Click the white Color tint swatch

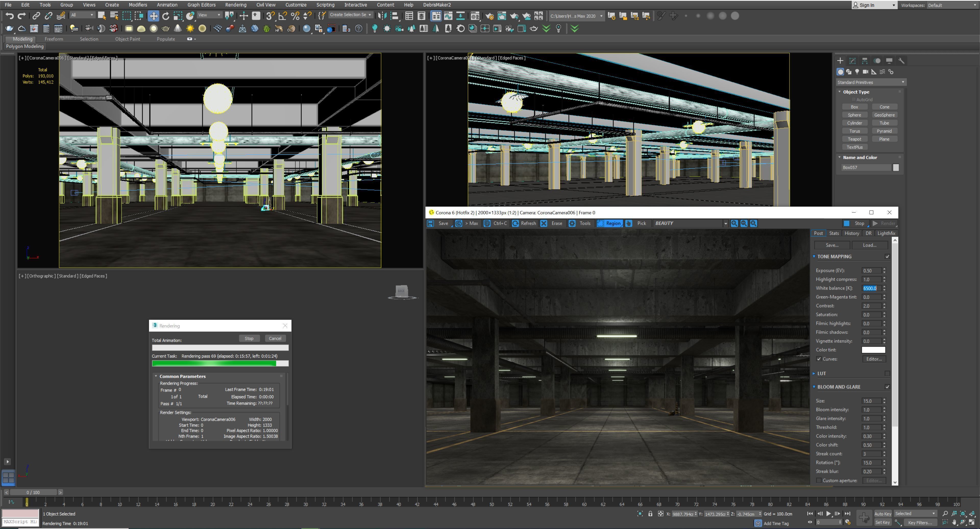(873, 350)
